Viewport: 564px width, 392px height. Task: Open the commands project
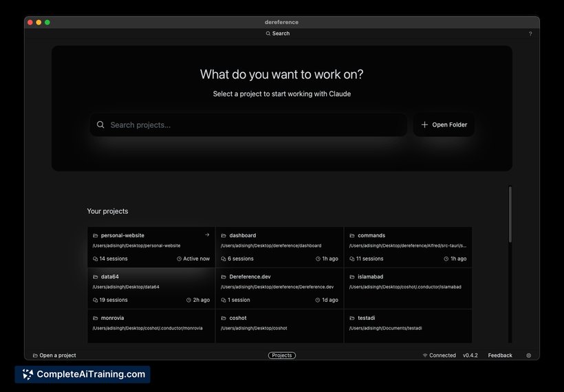coord(408,247)
